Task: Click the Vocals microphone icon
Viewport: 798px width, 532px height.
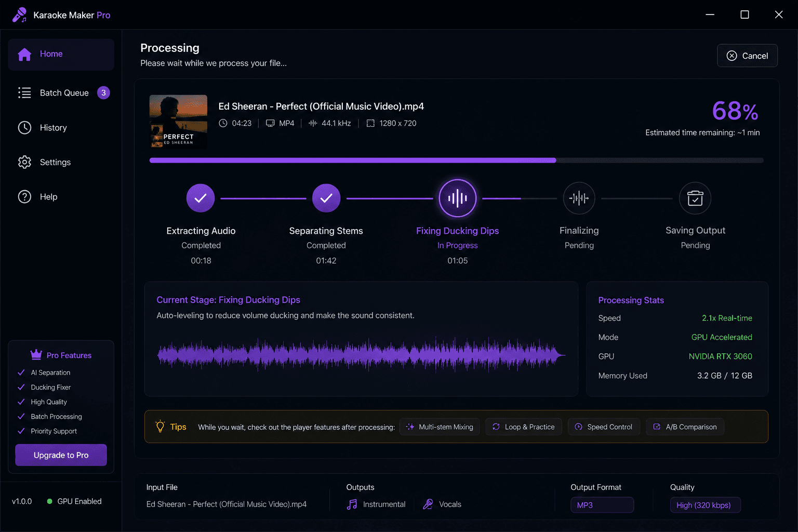Action: pos(428,504)
